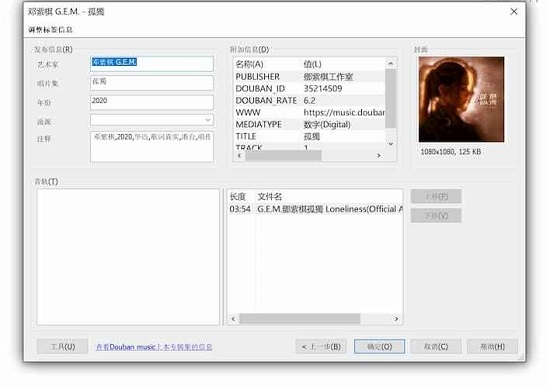Screen dimensions: 550x386
Task: Confirm with the 确定(O) button
Action: 379,347
